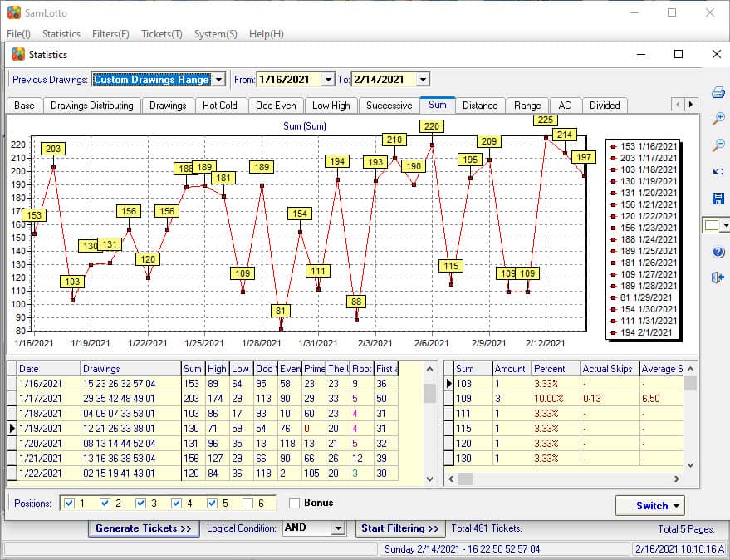Click the SamLotto app icon in title bar

click(14, 12)
